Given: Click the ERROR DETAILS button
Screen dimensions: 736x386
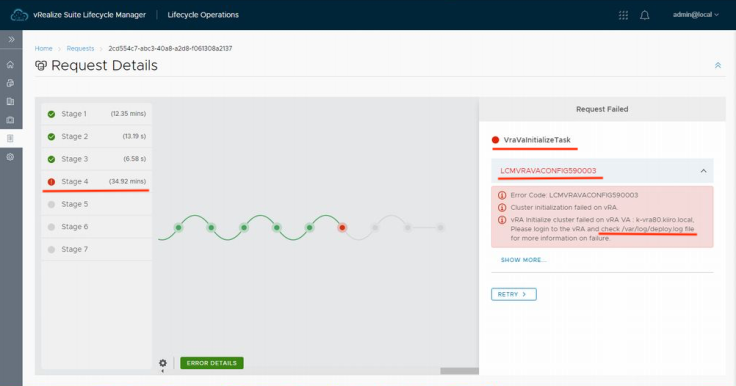Looking at the screenshot, I should coord(212,363).
